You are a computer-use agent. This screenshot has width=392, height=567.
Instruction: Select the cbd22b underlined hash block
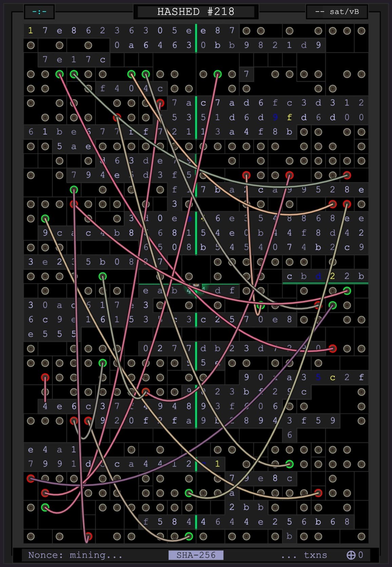pyautogui.click(x=325, y=276)
